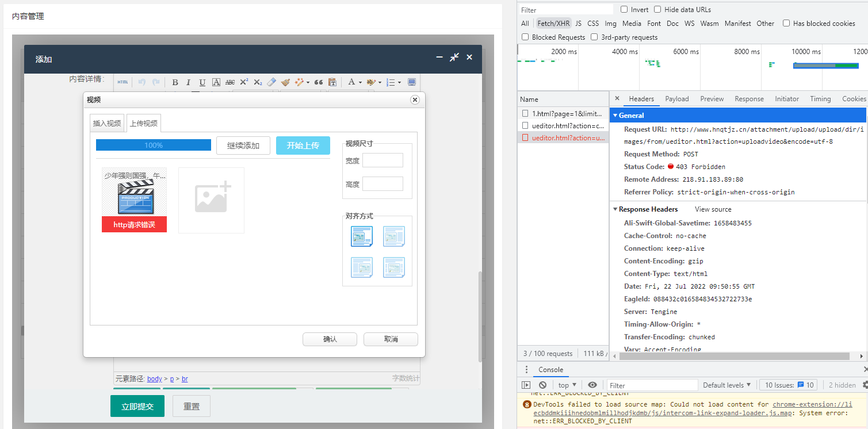
Task: Switch to 插入视频 tab
Action: tap(107, 123)
